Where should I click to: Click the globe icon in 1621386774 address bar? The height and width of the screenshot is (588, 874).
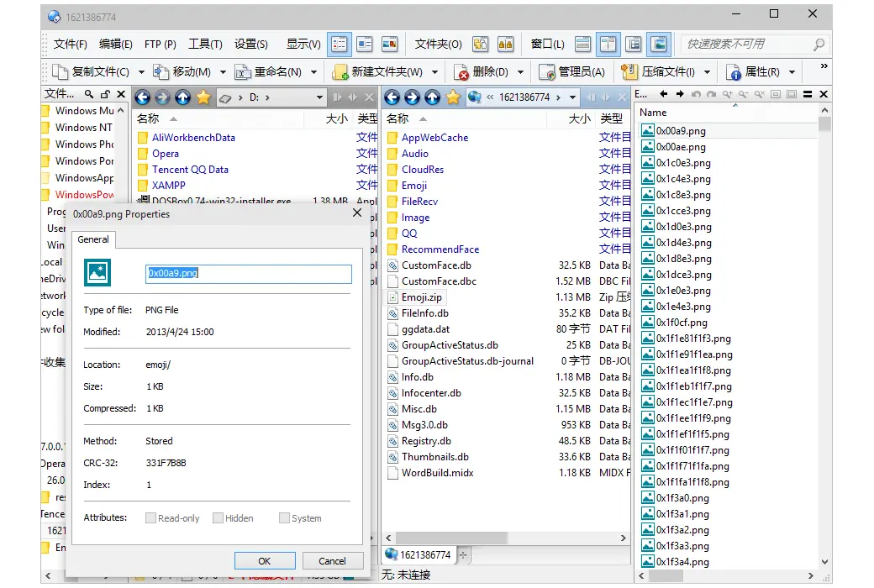coord(475,97)
